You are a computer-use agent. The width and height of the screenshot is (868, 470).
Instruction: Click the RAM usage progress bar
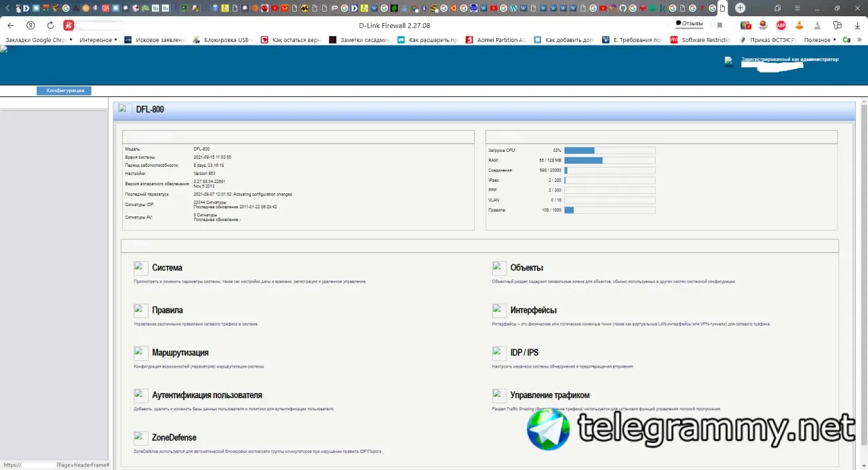pos(610,160)
